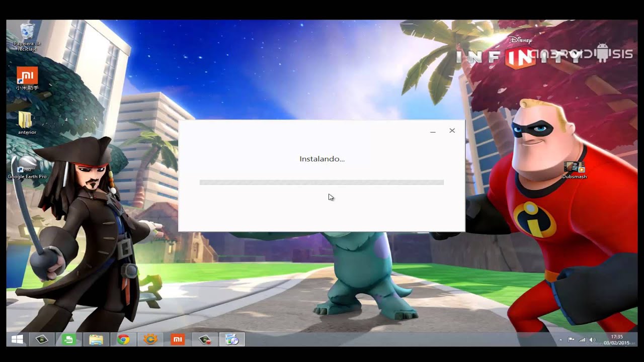This screenshot has height=362, width=644.
Task: Open the Action Center flag icon
Action: tap(571, 340)
